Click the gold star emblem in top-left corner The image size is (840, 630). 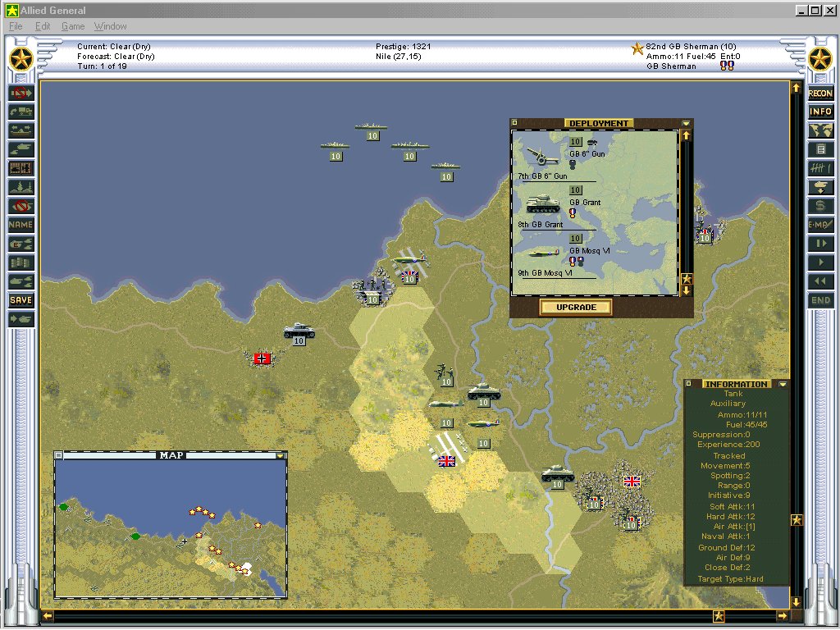click(21, 59)
